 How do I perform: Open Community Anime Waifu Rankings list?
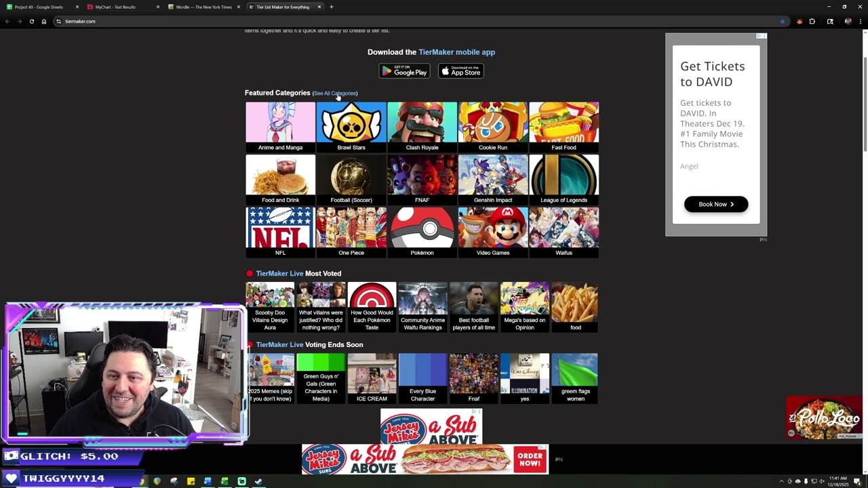pos(422,307)
